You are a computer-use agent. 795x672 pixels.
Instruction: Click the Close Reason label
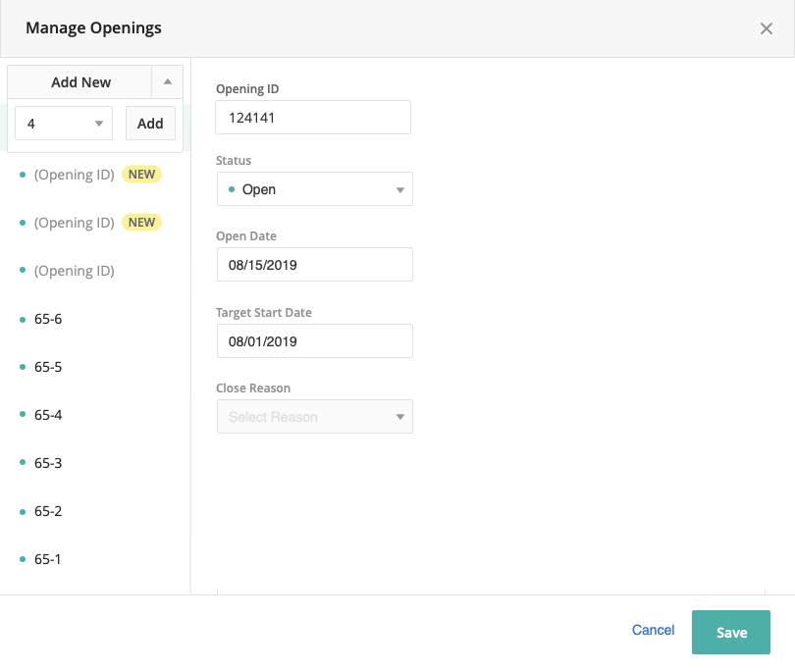253,388
